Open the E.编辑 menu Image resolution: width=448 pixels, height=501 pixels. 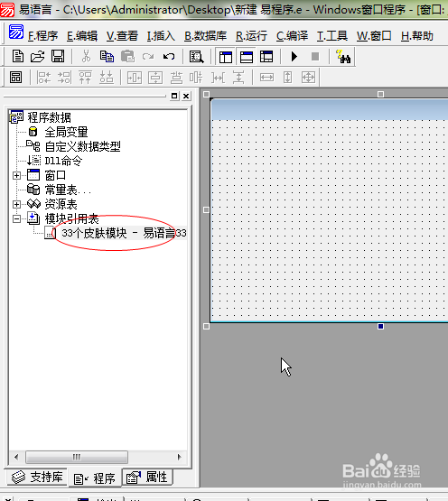pyautogui.click(x=82, y=36)
